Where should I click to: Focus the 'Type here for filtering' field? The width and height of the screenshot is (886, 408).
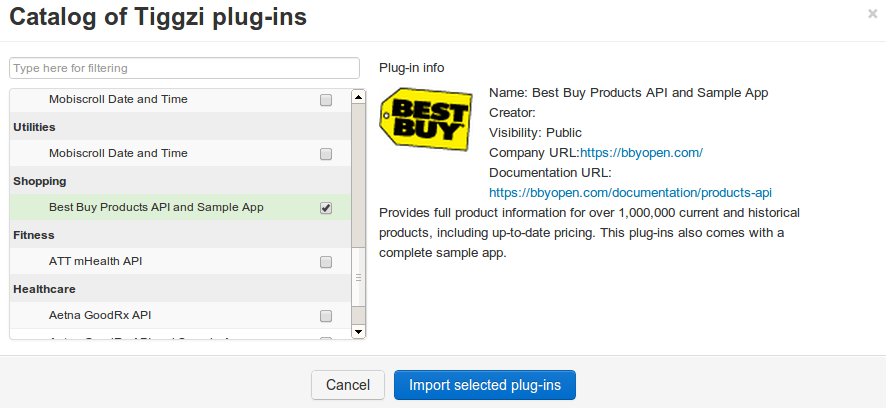click(184, 68)
